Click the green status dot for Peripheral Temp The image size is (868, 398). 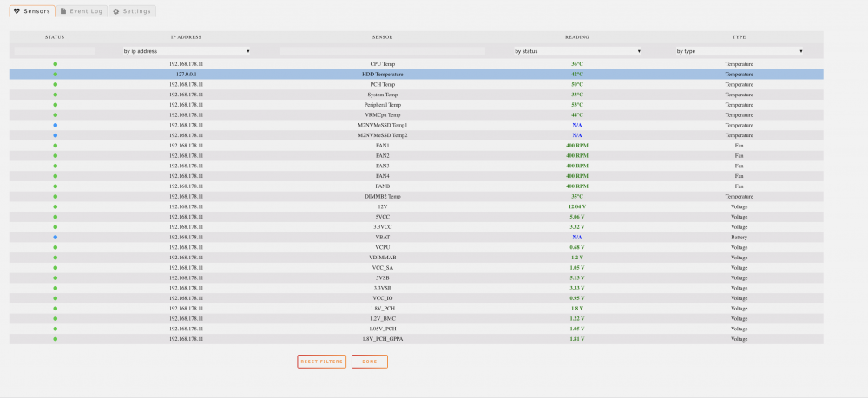click(x=55, y=104)
